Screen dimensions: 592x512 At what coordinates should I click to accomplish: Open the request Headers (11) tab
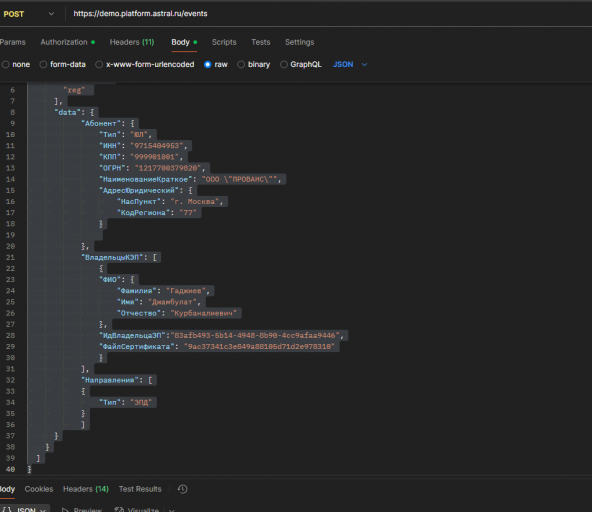point(132,42)
